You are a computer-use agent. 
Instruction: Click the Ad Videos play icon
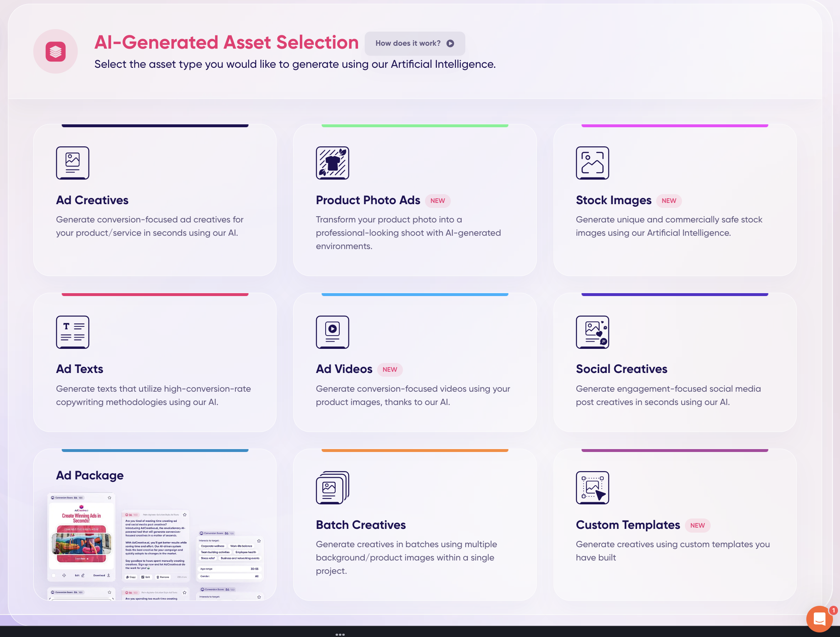pyautogui.click(x=332, y=332)
